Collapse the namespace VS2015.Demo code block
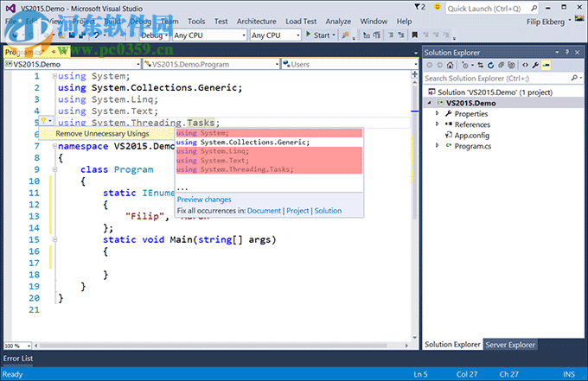 (54, 146)
